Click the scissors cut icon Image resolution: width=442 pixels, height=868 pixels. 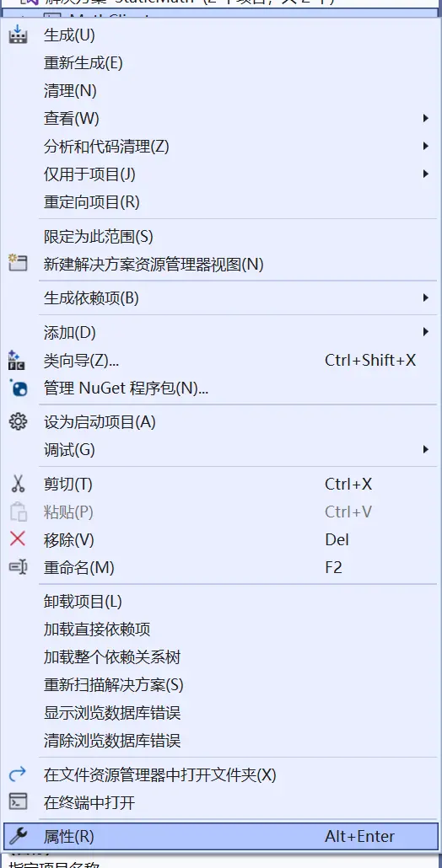19,485
